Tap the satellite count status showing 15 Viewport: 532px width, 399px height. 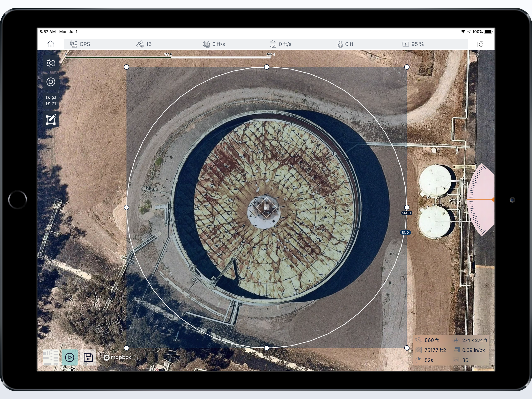[144, 44]
